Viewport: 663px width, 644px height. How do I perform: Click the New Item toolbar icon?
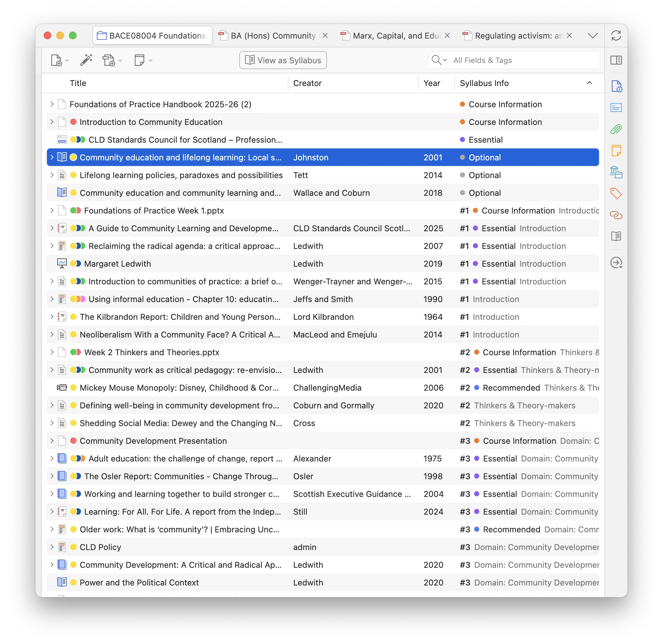pos(56,60)
